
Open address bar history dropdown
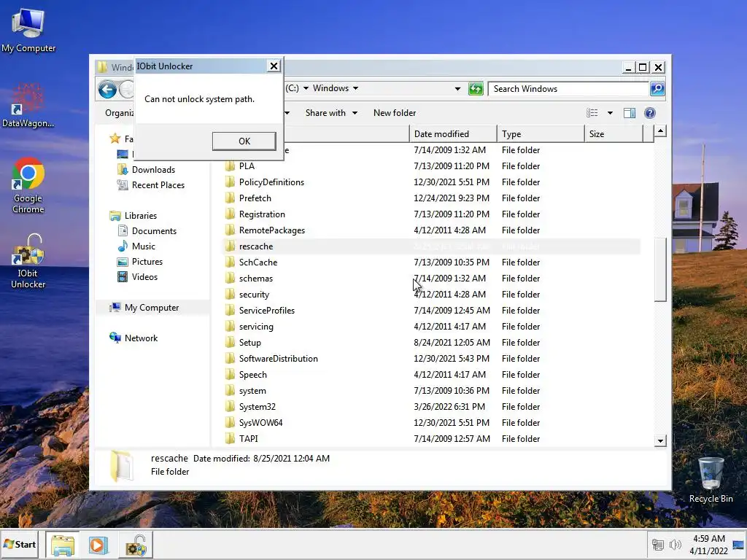click(x=457, y=88)
